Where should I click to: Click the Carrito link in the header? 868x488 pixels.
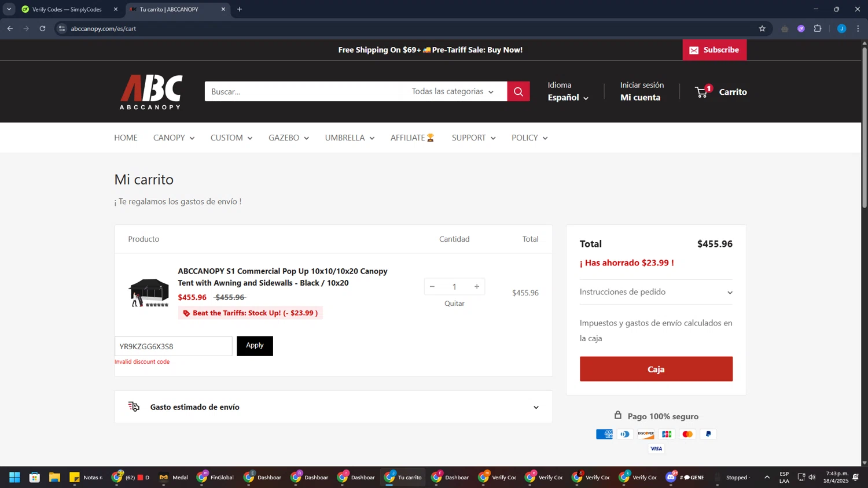[733, 92]
